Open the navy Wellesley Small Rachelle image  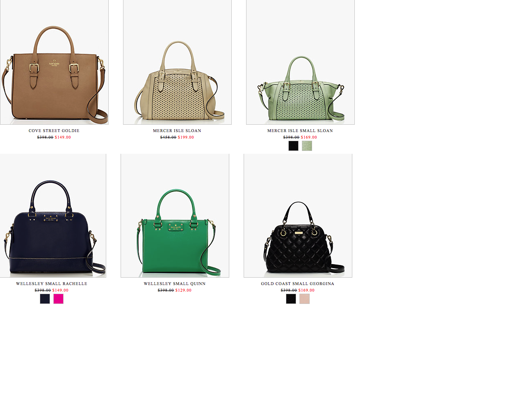click(x=53, y=216)
